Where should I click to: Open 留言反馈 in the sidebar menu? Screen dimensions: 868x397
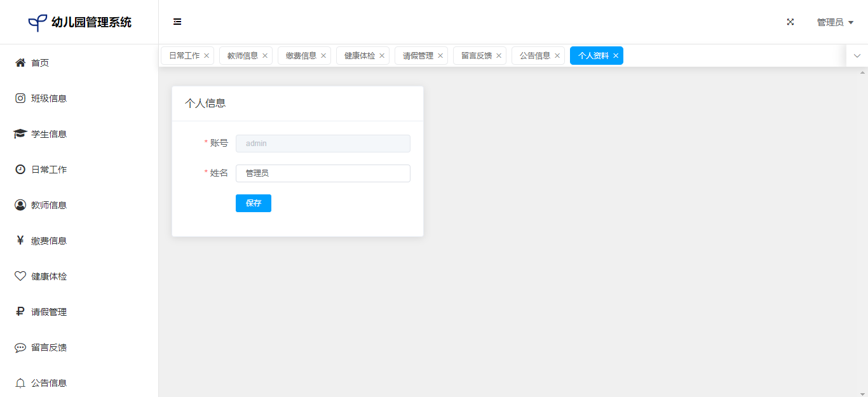79,347
